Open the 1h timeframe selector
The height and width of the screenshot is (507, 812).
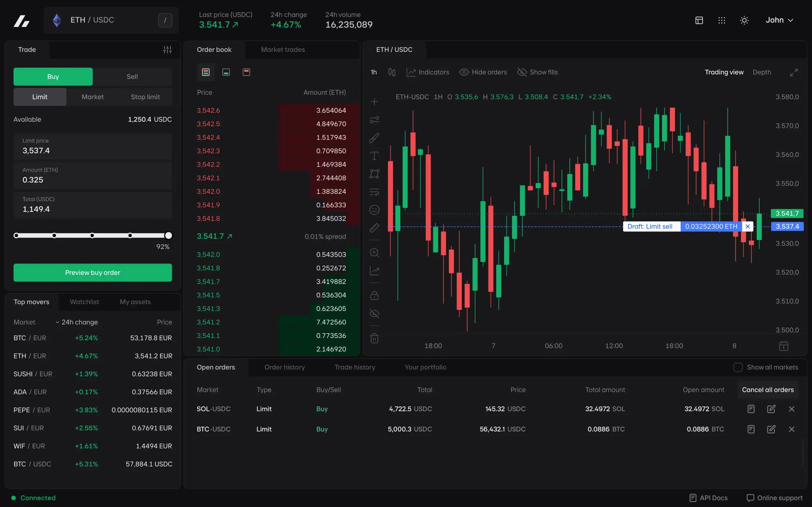pyautogui.click(x=373, y=72)
